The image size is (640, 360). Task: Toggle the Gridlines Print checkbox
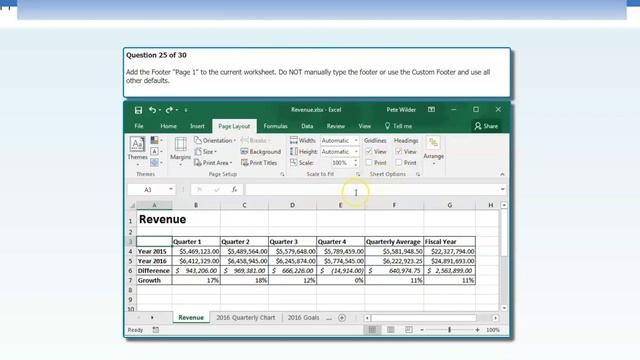click(x=369, y=162)
